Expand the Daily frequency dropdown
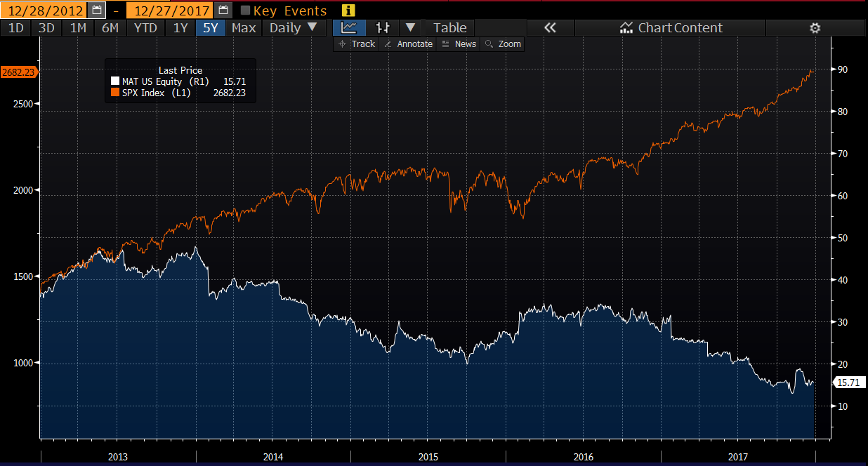Screen dimensions: 868x466 pos(294,28)
